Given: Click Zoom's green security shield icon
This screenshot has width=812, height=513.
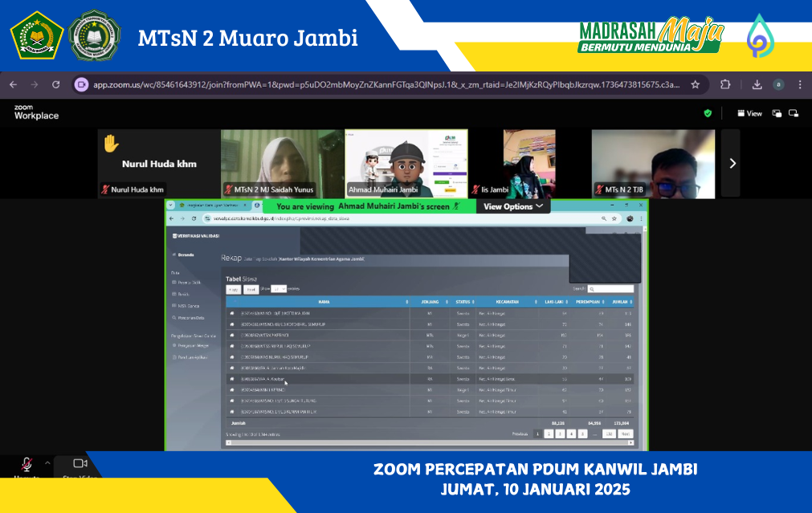Looking at the screenshot, I should (708, 113).
